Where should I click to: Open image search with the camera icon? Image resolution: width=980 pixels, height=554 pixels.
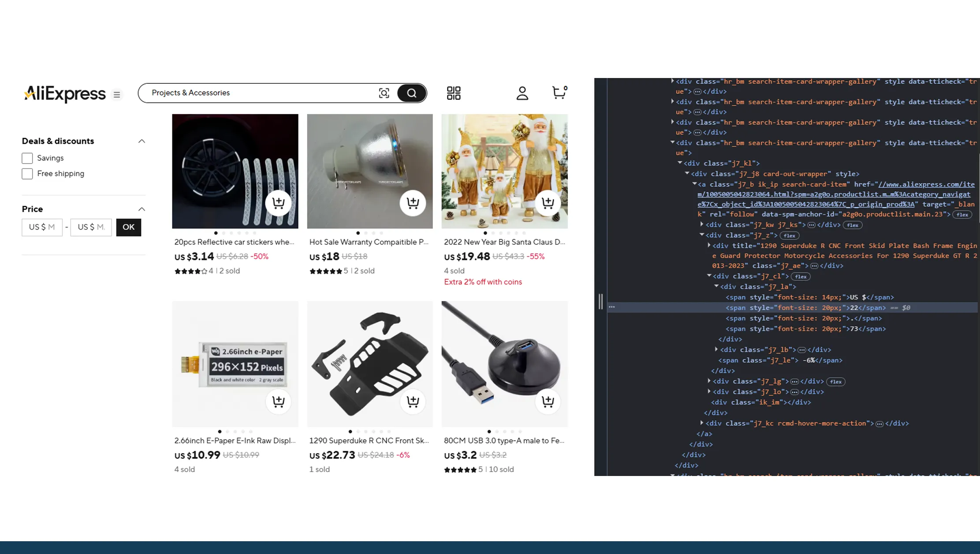point(384,93)
